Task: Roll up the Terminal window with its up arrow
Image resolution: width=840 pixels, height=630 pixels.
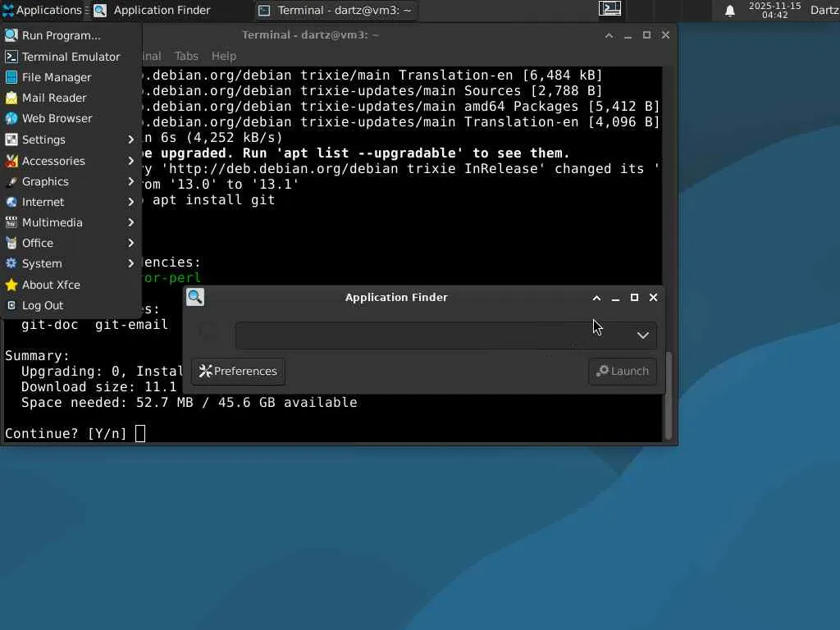Action: [609, 35]
